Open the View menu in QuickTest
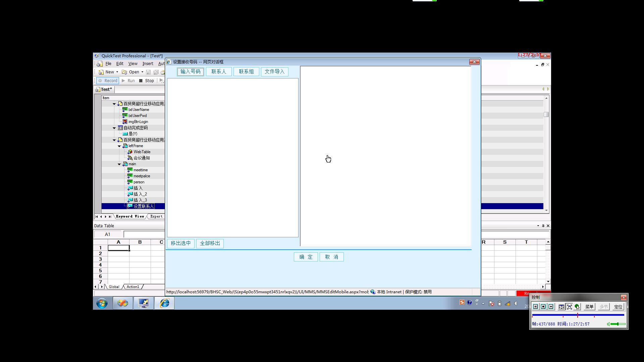The width and height of the screenshot is (644, 362). point(133,64)
